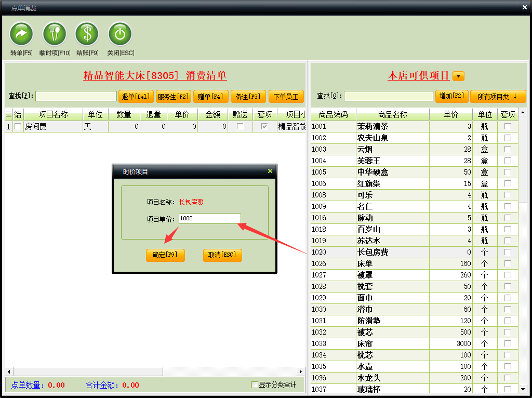The width and height of the screenshot is (532, 398).
Task: Click right arrow of horizontal scrollbar
Action: tap(301, 372)
